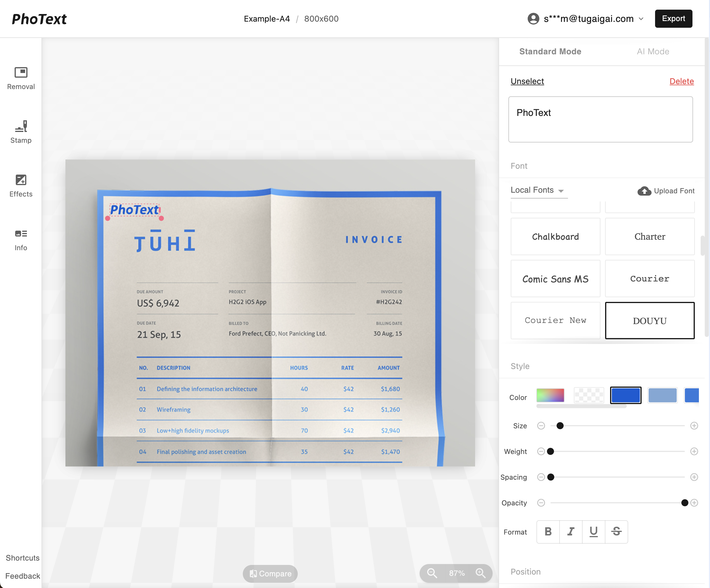Open the rainbow gradient color picker swatch
The width and height of the screenshot is (710, 588).
[550, 395]
